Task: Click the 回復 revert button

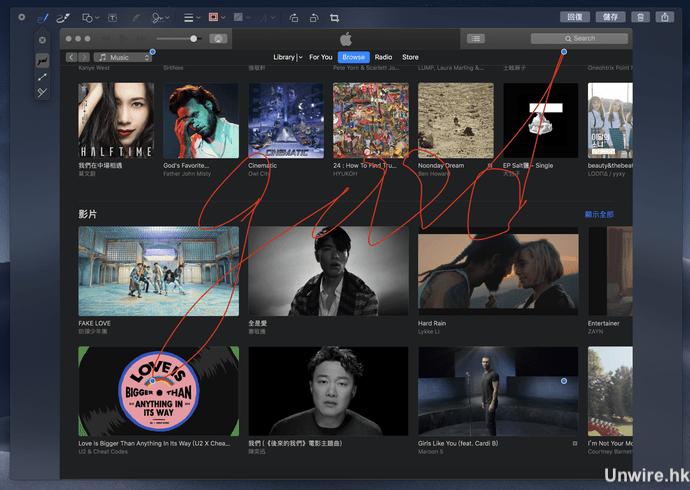Action: [575, 17]
